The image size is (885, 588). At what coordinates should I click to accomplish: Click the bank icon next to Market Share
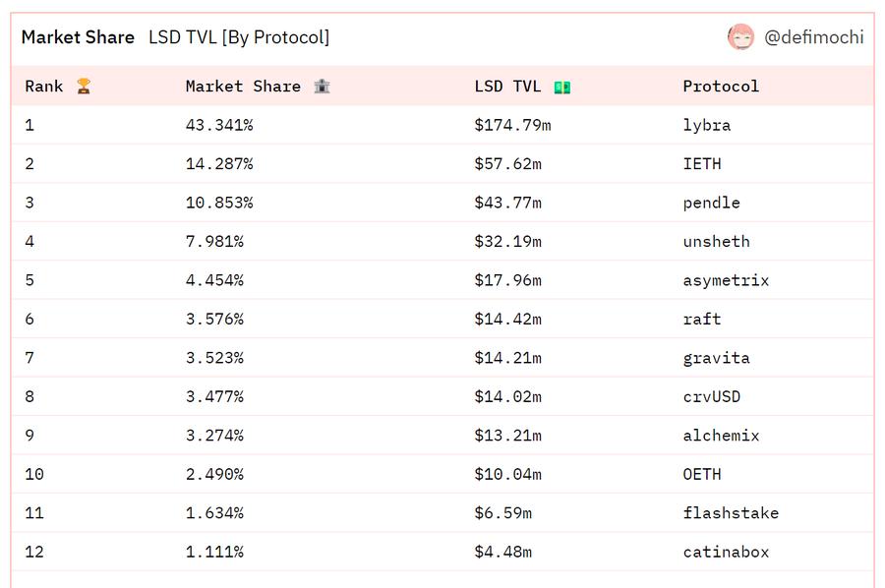[x=322, y=87]
